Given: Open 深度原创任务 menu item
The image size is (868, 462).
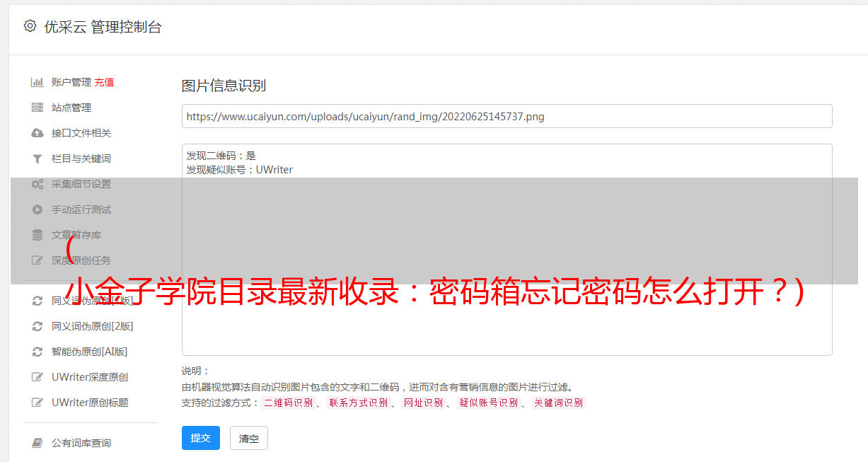Looking at the screenshot, I should (x=81, y=260).
